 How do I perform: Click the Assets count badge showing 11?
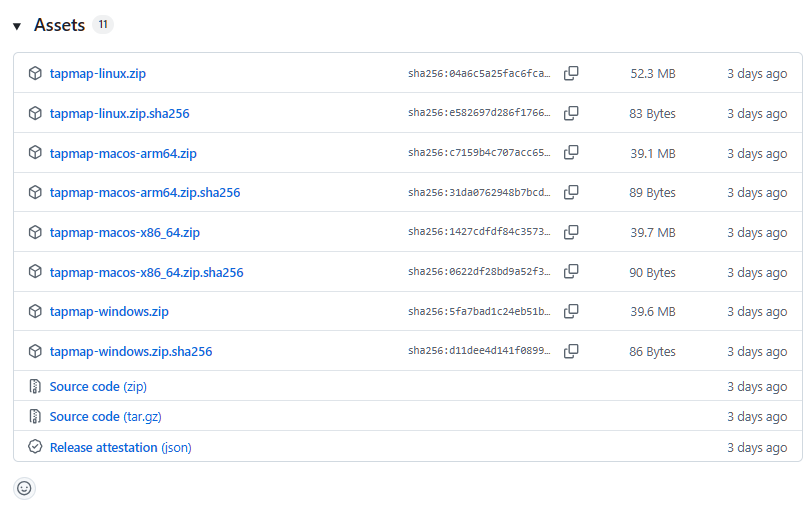point(103,24)
